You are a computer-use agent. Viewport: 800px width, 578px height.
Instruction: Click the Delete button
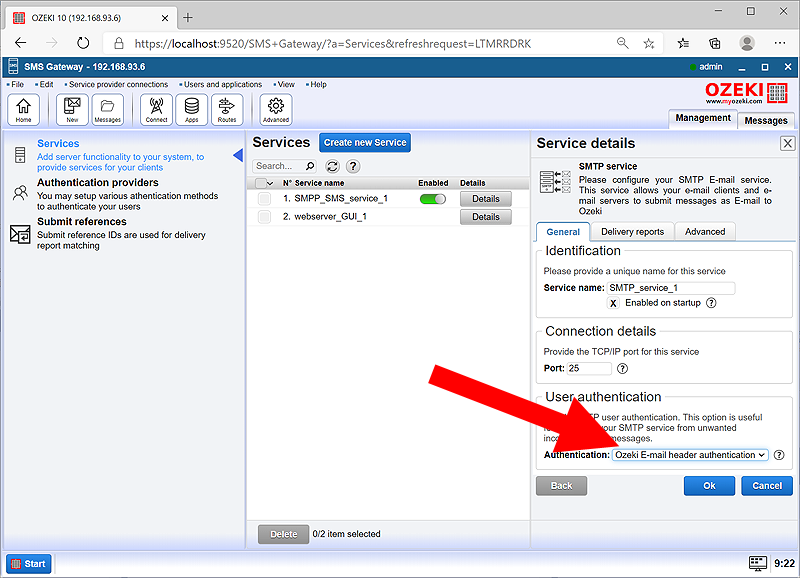point(283,534)
